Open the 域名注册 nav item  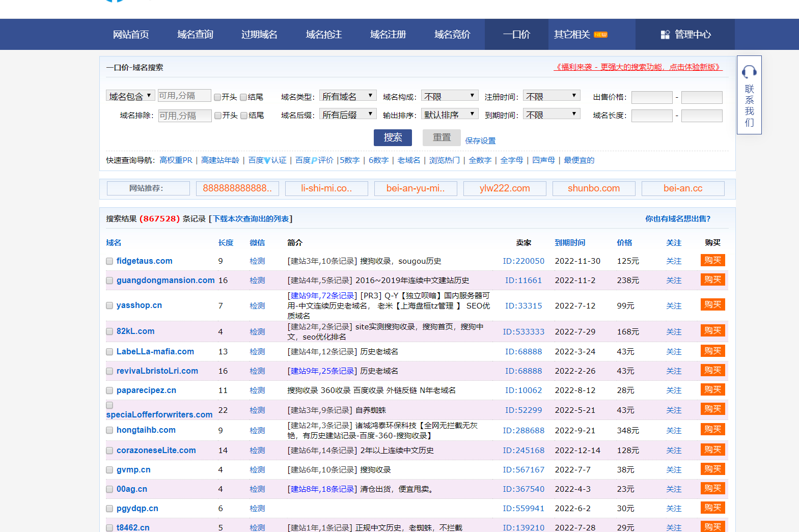[388, 35]
